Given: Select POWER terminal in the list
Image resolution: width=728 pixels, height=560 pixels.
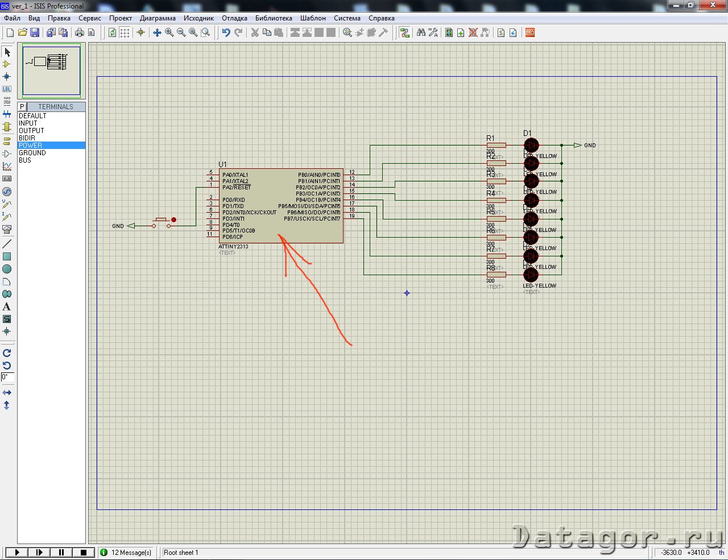Looking at the screenshot, I should 51,146.
